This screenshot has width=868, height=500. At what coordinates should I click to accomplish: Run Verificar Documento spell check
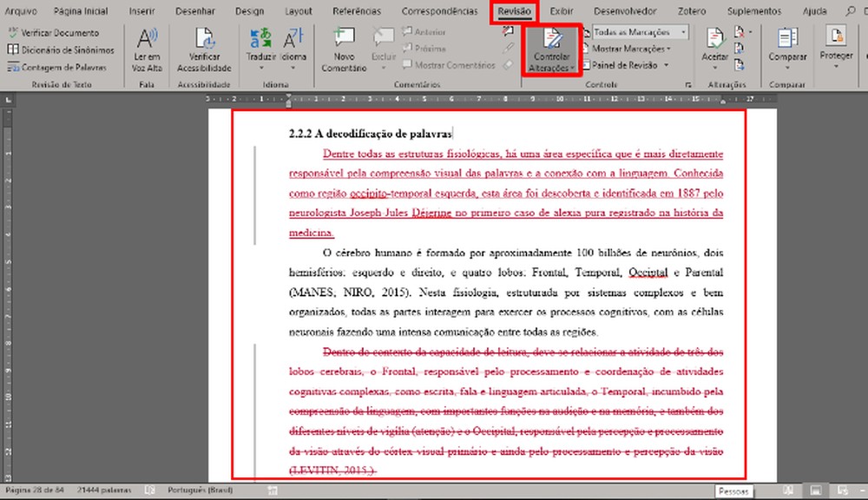point(54,33)
